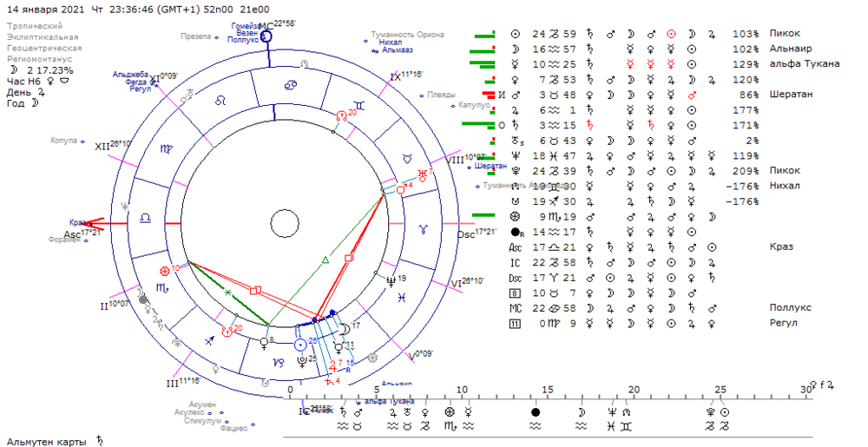
Task: Select the Mars glyph in the 3°48 table row
Action: click(x=515, y=95)
